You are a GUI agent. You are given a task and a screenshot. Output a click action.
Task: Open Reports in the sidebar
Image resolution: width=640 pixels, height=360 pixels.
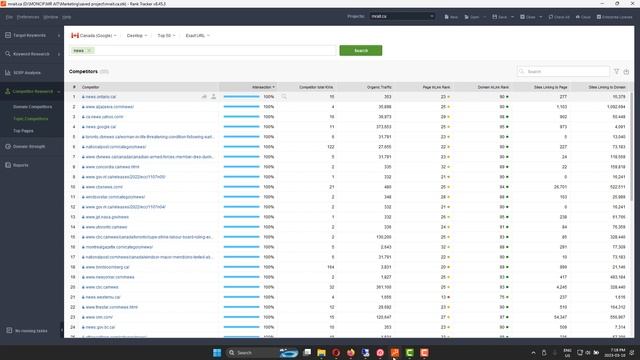coord(20,165)
